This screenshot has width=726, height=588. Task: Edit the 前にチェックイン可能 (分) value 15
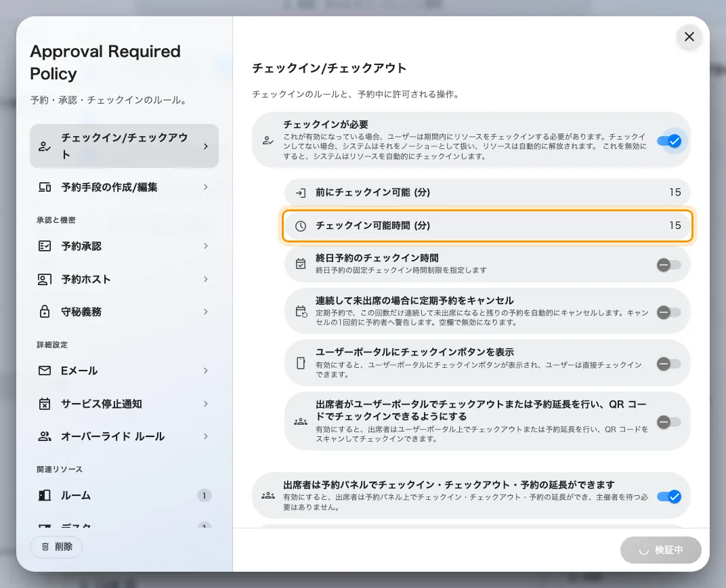coord(675,192)
